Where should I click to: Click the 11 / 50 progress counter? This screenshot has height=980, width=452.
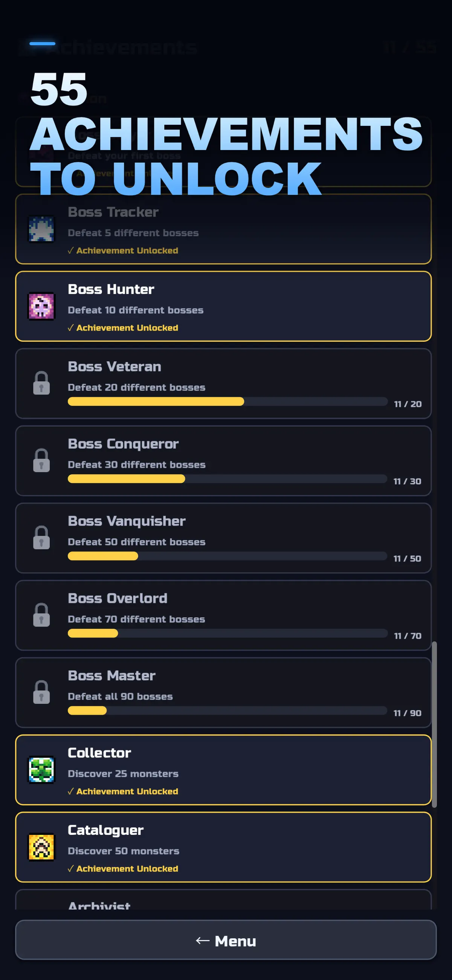pyautogui.click(x=407, y=558)
